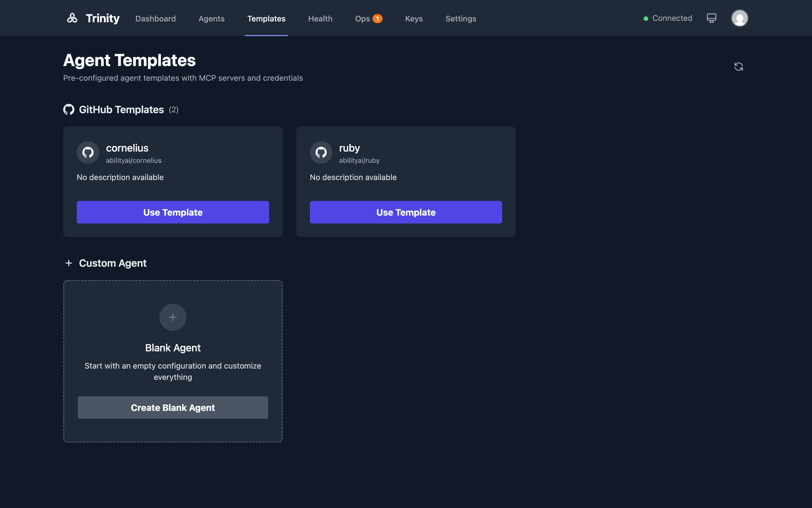Create a blank agent

pos(173,407)
